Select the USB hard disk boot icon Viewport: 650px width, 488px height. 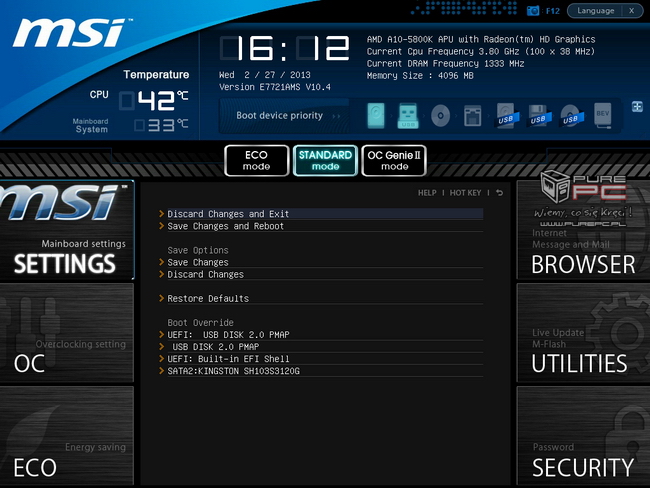(507, 116)
